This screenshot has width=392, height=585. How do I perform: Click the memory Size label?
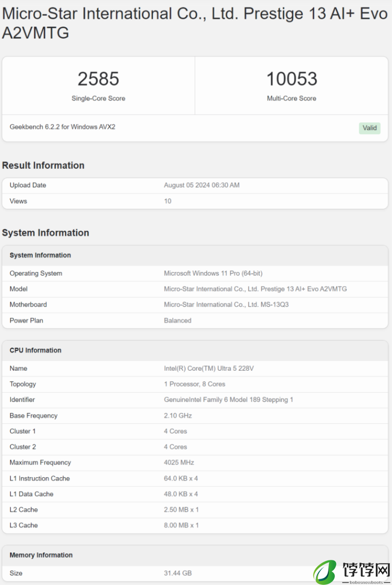16,573
